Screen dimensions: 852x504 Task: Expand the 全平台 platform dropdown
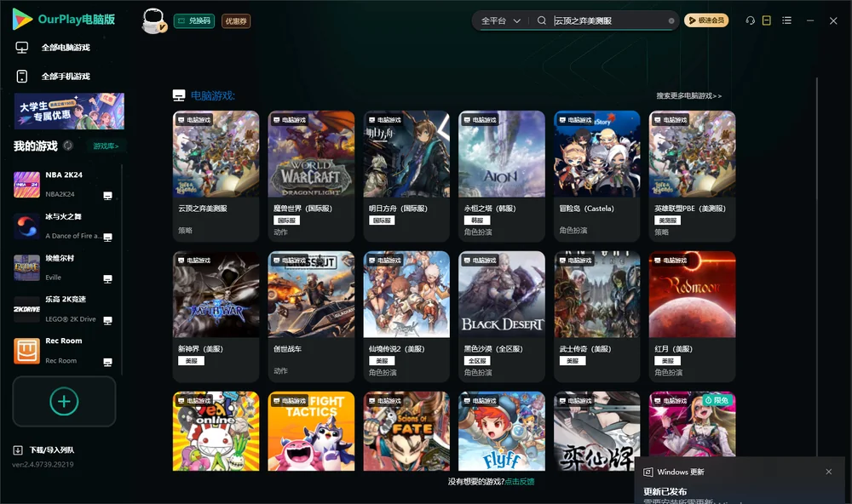(x=500, y=20)
